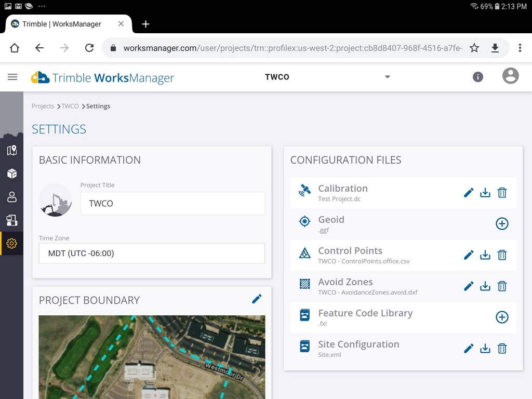Tap the Gmail notification icon
This screenshot has height=399, width=532.
(x=19, y=6)
